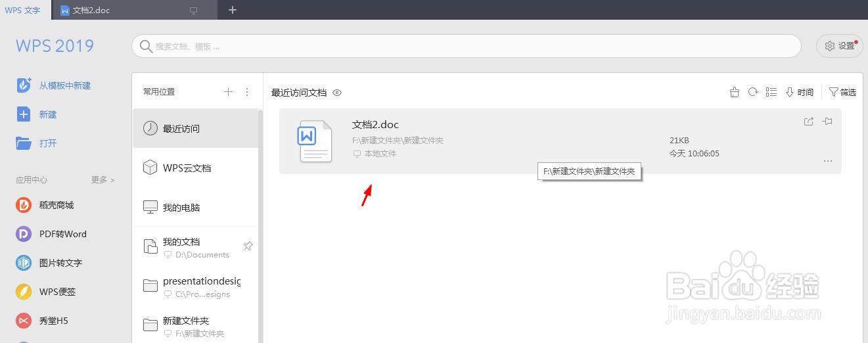
Task: Click 新建 to create a document
Action: pyautogui.click(x=37, y=114)
